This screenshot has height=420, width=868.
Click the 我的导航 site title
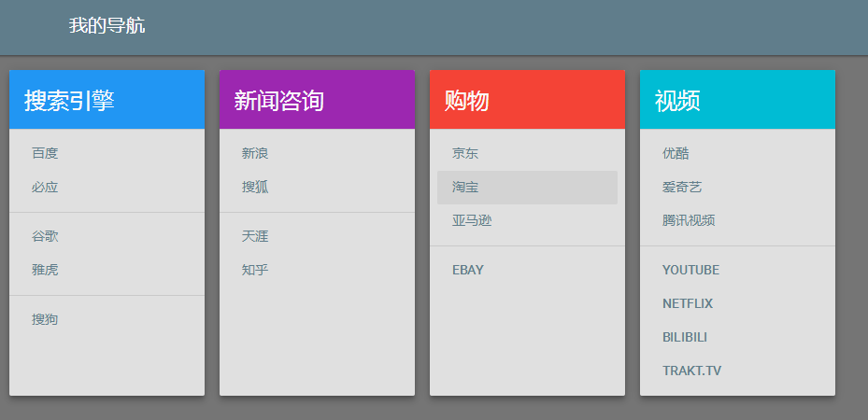[107, 25]
